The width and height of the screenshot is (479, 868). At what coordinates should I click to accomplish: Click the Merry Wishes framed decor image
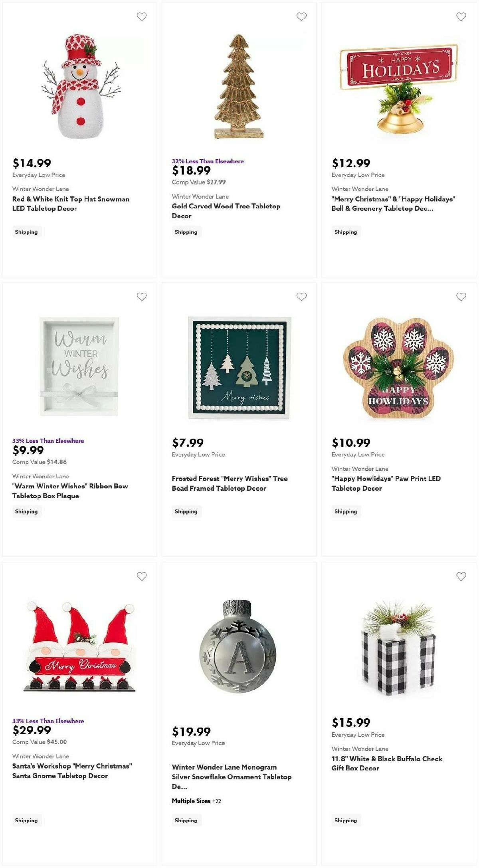[239, 367]
